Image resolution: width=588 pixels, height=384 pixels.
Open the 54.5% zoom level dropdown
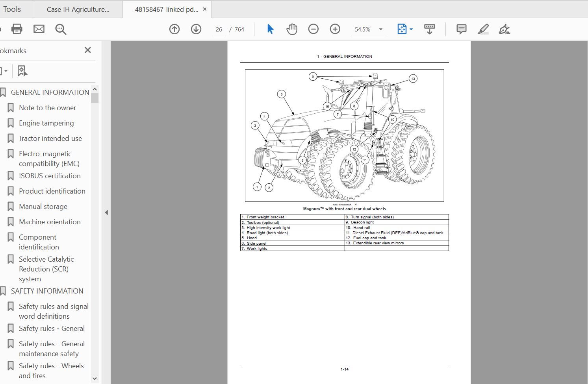pyautogui.click(x=380, y=30)
